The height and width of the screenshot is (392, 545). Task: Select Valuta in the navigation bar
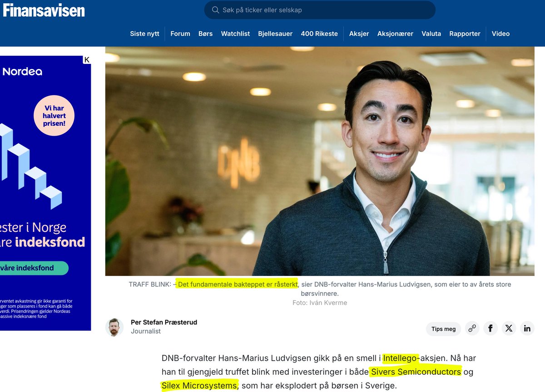click(x=431, y=34)
